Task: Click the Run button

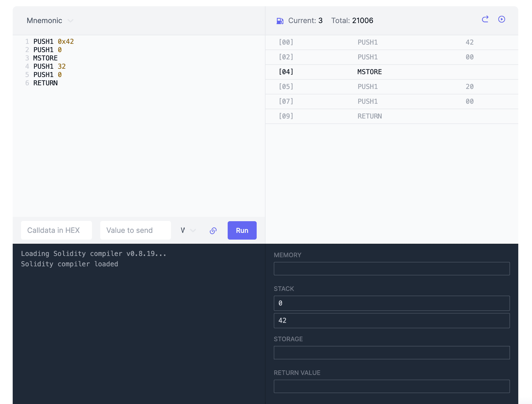Action: click(x=242, y=231)
